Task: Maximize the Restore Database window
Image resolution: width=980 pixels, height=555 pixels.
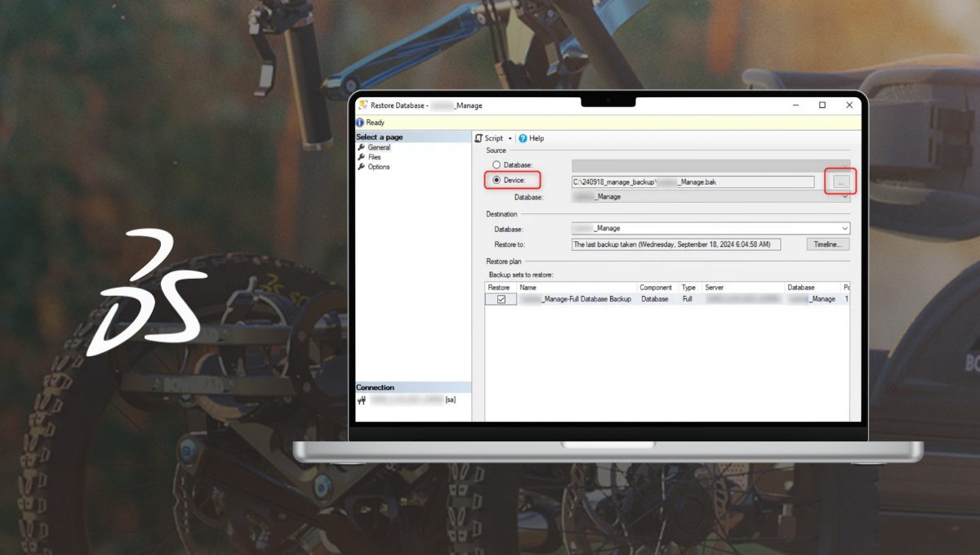Action: (822, 105)
